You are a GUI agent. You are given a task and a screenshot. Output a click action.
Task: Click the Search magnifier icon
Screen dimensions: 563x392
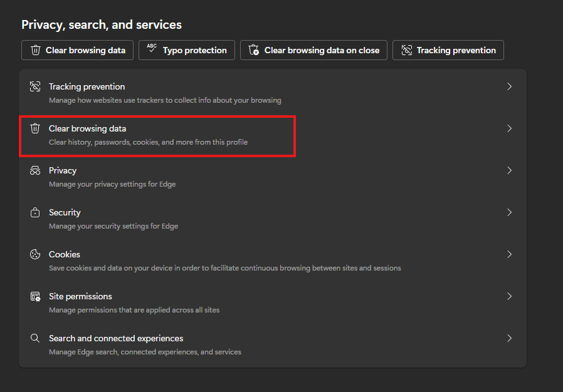[36, 338]
